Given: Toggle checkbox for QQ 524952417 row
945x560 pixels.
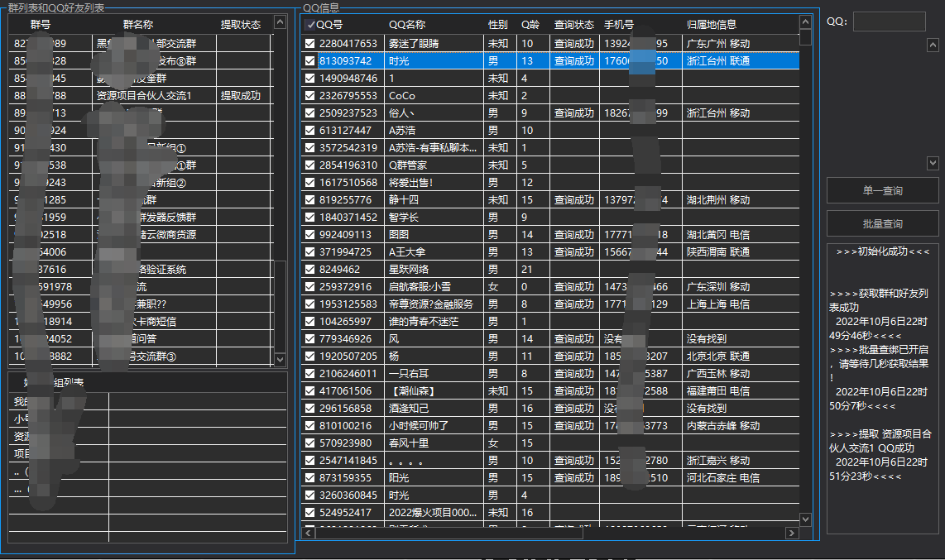Looking at the screenshot, I should tap(310, 513).
